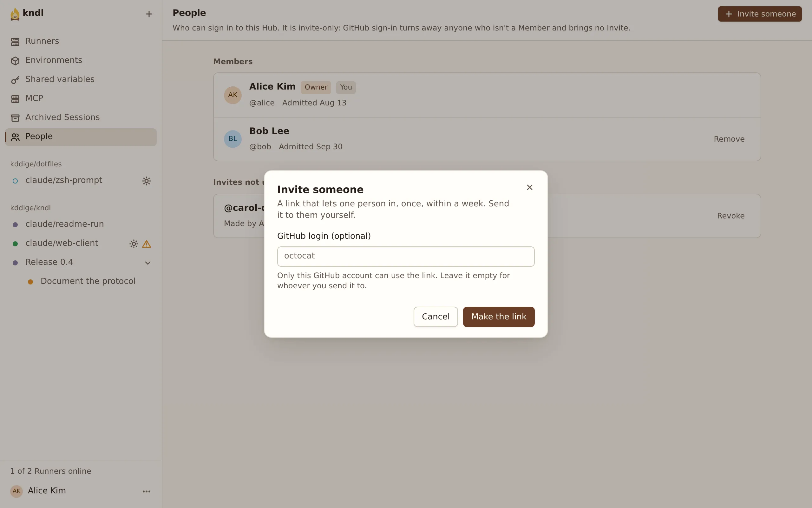Click Alice Kim name in sidebar footer
812x508 pixels.
pyautogui.click(x=47, y=491)
